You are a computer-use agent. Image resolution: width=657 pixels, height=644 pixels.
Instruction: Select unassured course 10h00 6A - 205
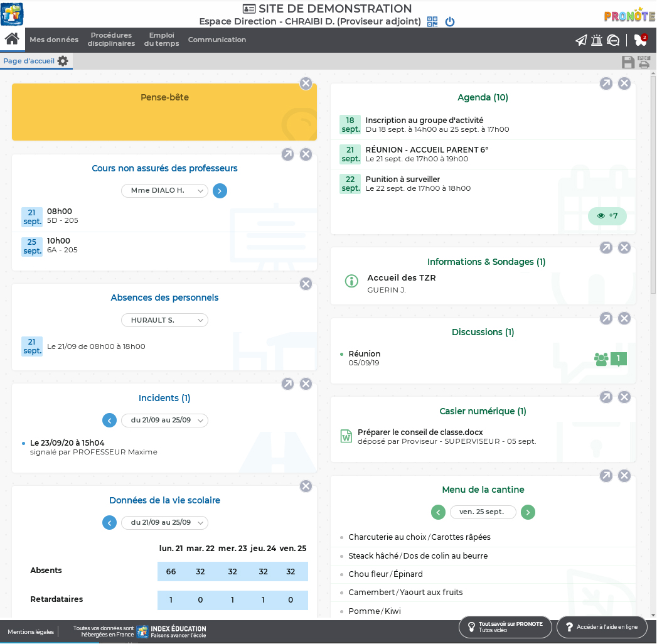coord(164,245)
